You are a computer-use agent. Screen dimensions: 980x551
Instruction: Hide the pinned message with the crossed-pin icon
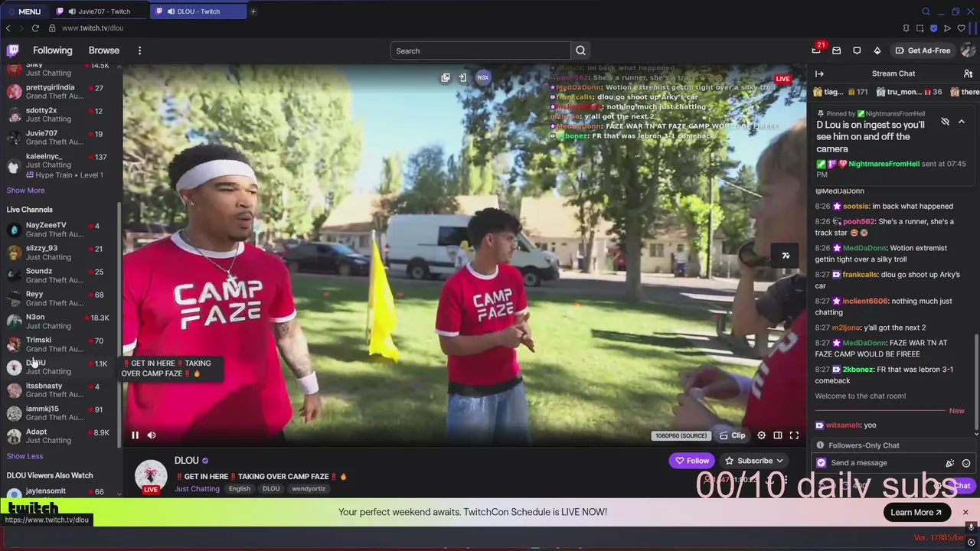945,122
